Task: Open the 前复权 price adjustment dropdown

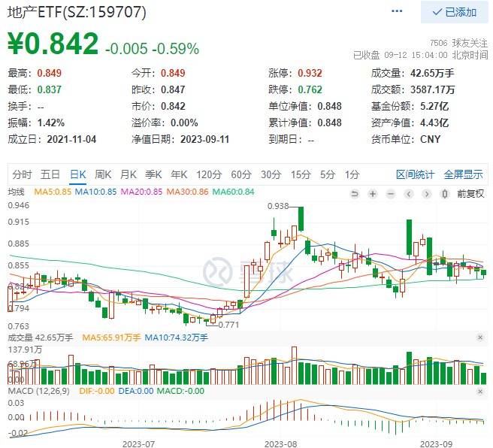Action: click(470, 192)
